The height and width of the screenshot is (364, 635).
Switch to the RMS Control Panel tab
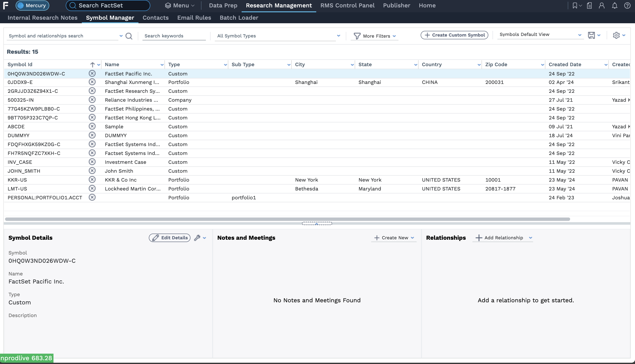pos(347,5)
